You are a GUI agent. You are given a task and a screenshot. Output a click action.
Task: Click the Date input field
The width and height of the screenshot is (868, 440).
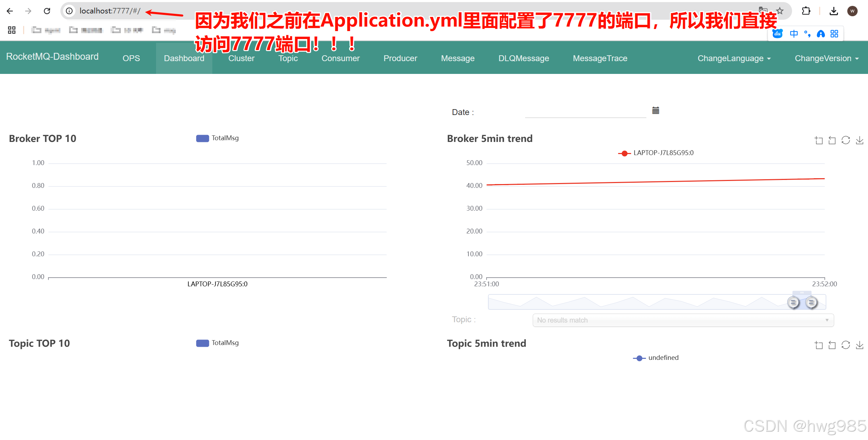point(585,112)
